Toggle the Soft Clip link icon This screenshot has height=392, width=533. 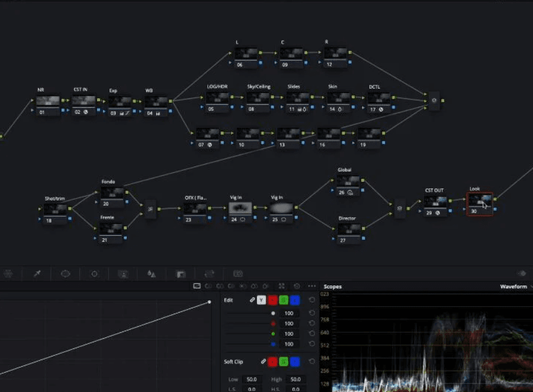tap(263, 361)
